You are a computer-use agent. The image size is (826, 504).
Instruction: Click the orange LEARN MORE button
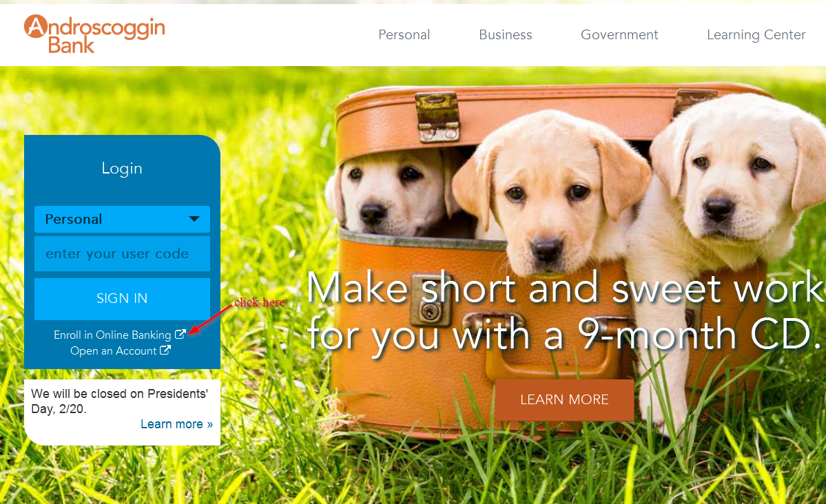click(x=564, y=400)
